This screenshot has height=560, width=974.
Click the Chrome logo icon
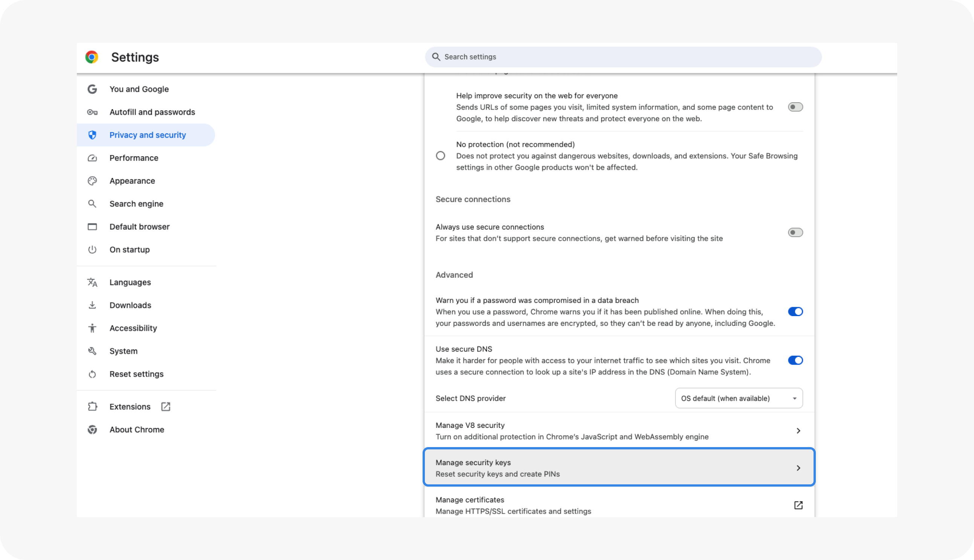click(x=92, y=57)
